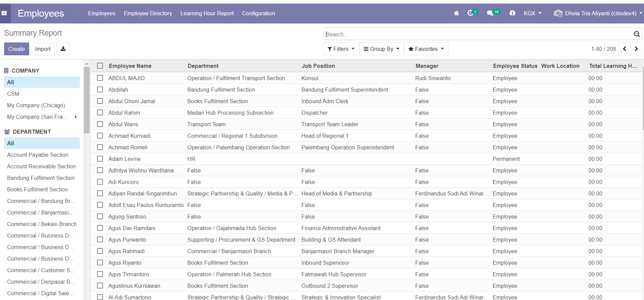This screenshot has height=300, width=644.
Task: Select Account Receivable Section department
Action: click(42, 166)
